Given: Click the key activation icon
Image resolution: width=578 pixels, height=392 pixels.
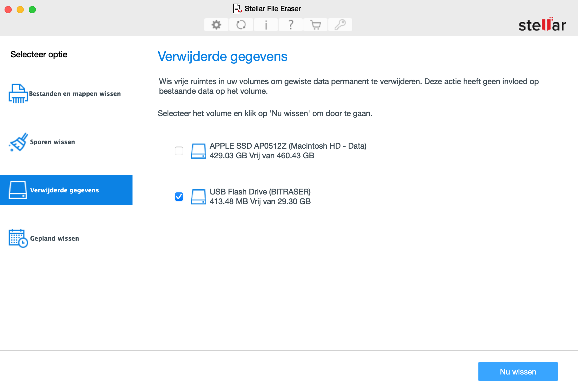Looking at the screenshot, I should [x=340, y=25].
